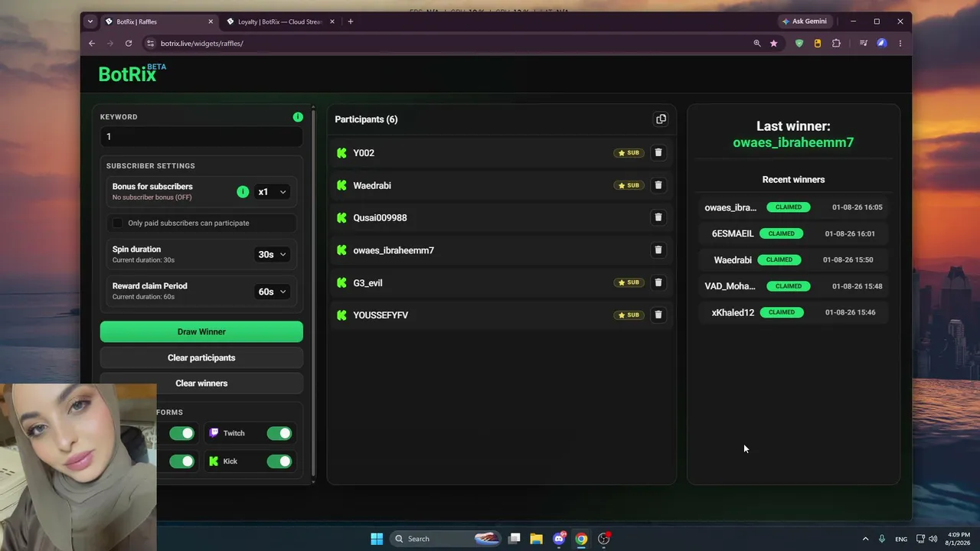Delete owaes_ibraheemm7 from the participants
This screenshot has height=551, width=980.
coord(658,250)
